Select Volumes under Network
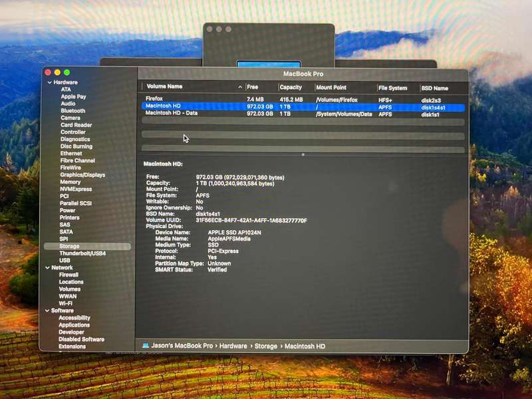This screenshot has width=532, height=399. [x=70, y=289]
